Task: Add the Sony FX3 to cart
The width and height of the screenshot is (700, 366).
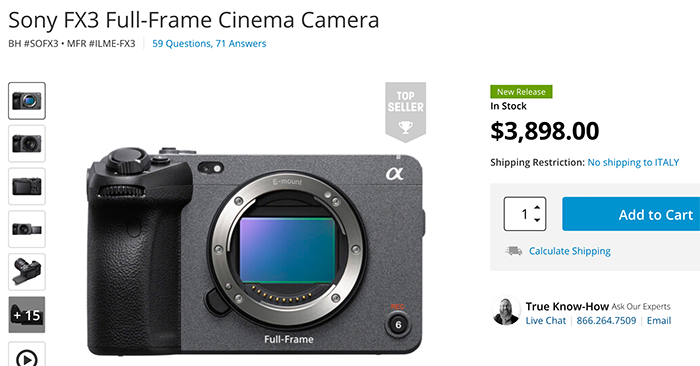Action: click(631, 214)
